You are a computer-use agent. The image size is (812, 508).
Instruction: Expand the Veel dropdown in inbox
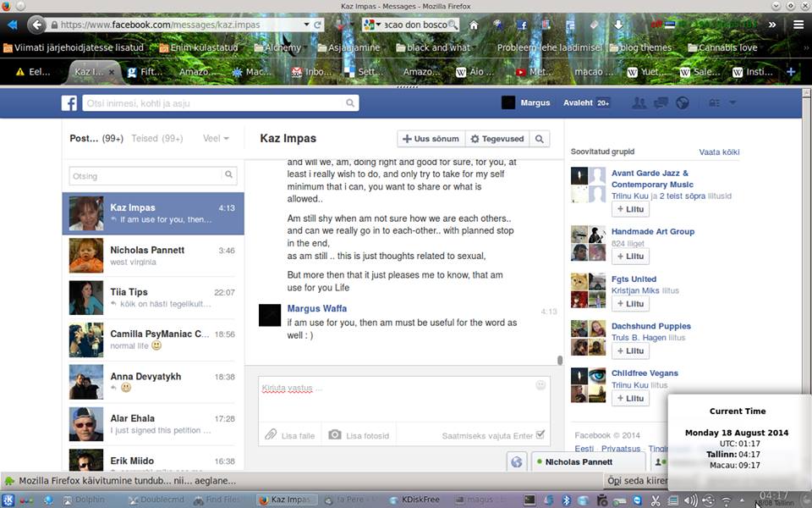[216, 138]
